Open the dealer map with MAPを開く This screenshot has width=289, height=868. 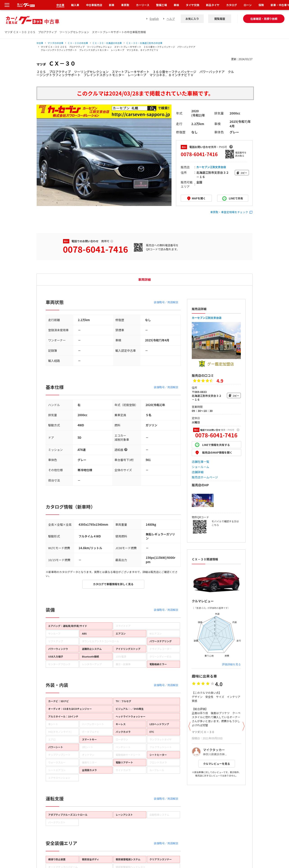tap(196, 199)
